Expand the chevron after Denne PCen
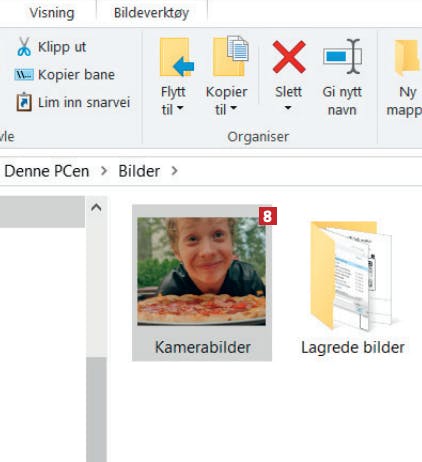 pyautogui.click(x=104, y=171)
